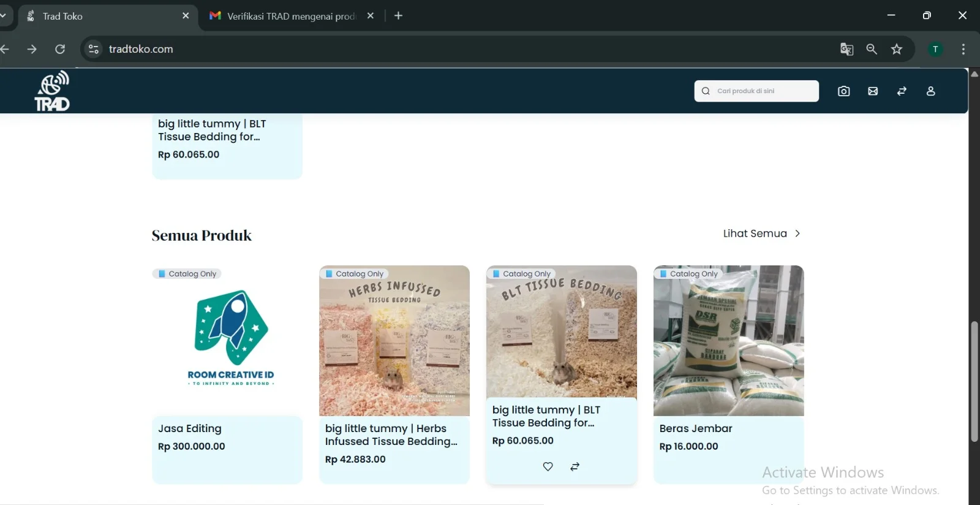Open the browser zoom icon
980x505 pixels.
[x=872, y=49]
